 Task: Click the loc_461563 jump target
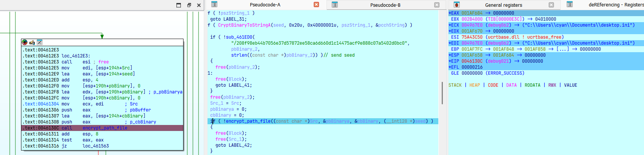pos(96,146)
